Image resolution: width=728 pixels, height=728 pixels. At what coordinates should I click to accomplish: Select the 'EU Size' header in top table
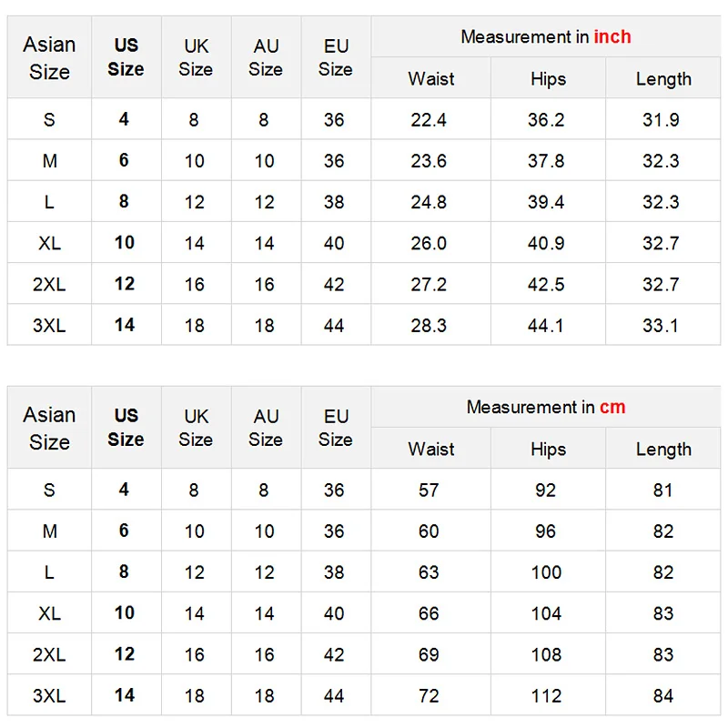[335, 57]
